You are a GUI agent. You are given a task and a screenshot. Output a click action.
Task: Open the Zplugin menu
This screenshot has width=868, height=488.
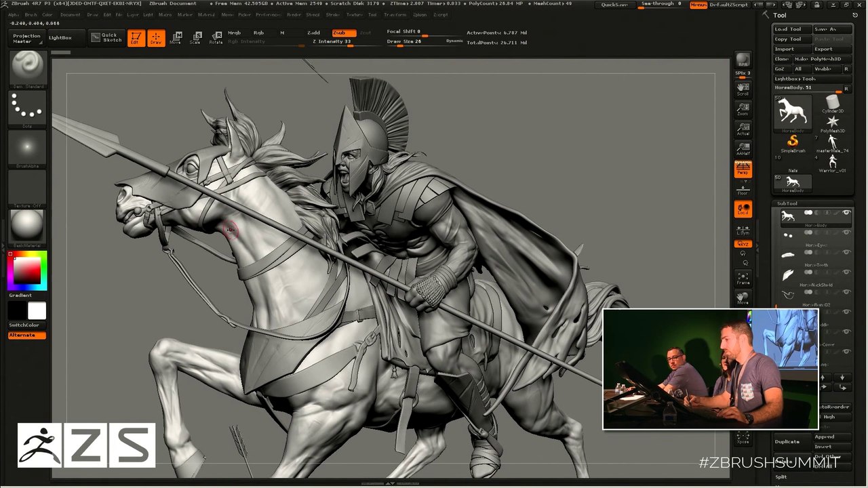(x=419, y=14)
